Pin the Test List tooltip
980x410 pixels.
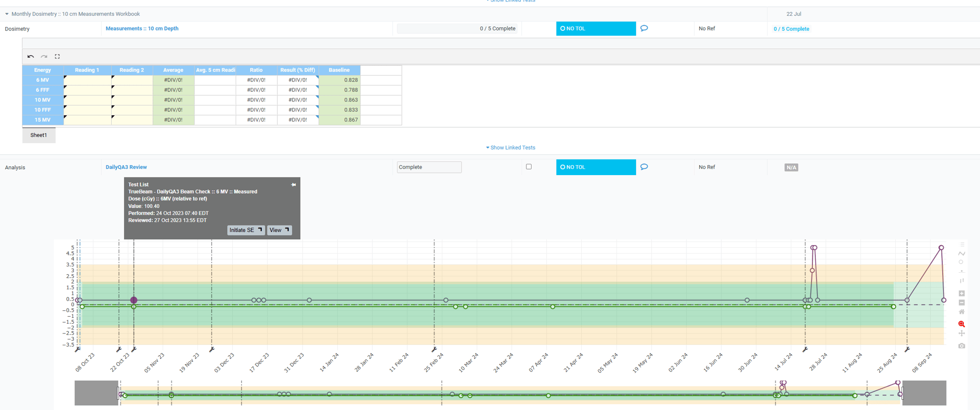click(x=294, y=185)
